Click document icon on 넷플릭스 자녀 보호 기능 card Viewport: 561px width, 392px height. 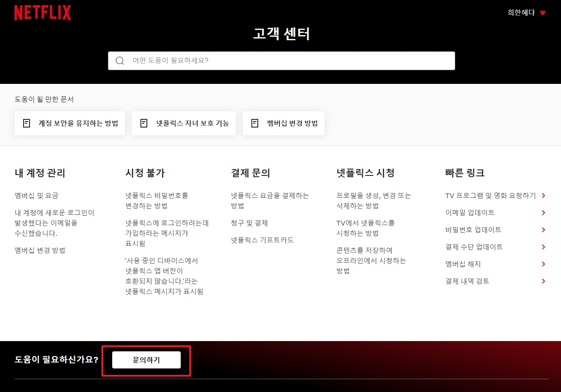pos(144,123)
